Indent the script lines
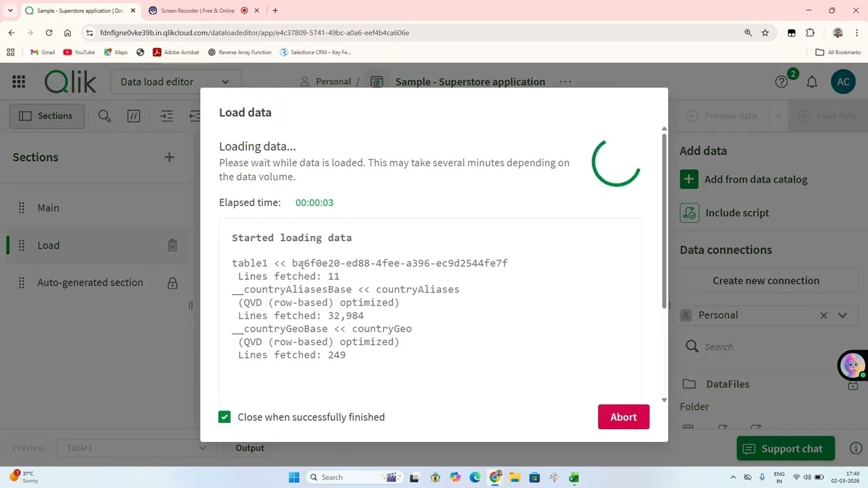868x488 pixels. click(x=166, y=116)
